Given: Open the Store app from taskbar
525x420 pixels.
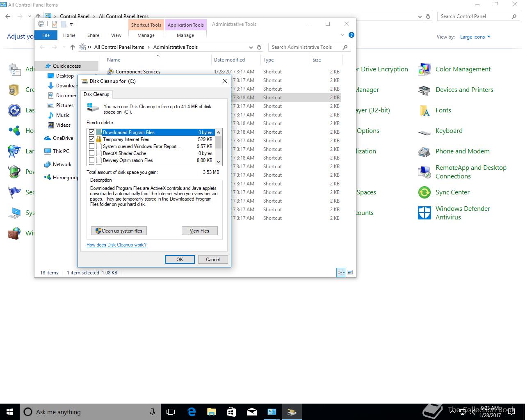Looking at the screenshot, I should click(232, 412).
